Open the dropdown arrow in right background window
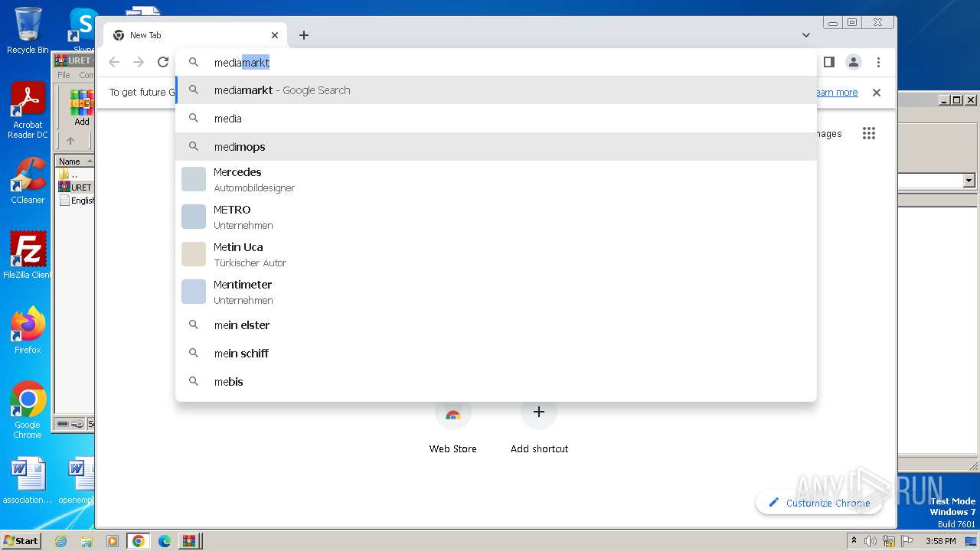The height and width of the screenshot is (551, 980). pos(969,181)
